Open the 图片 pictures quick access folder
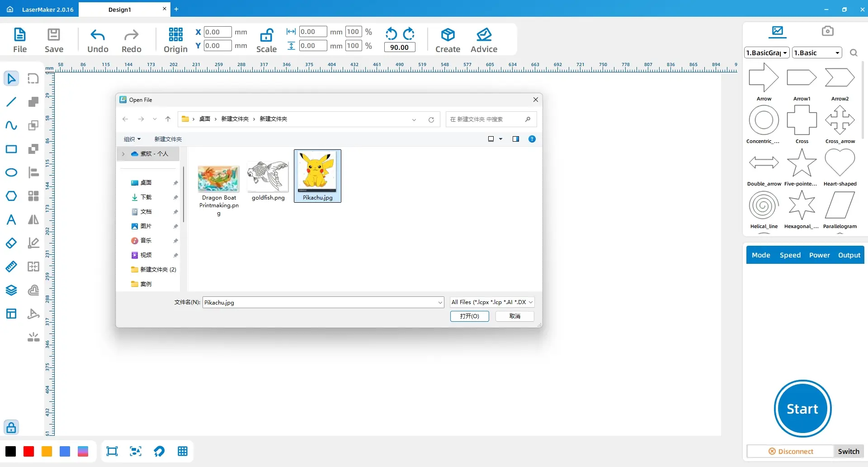The height and width of the screenshot is (467, 868). [x=146, y=226]
